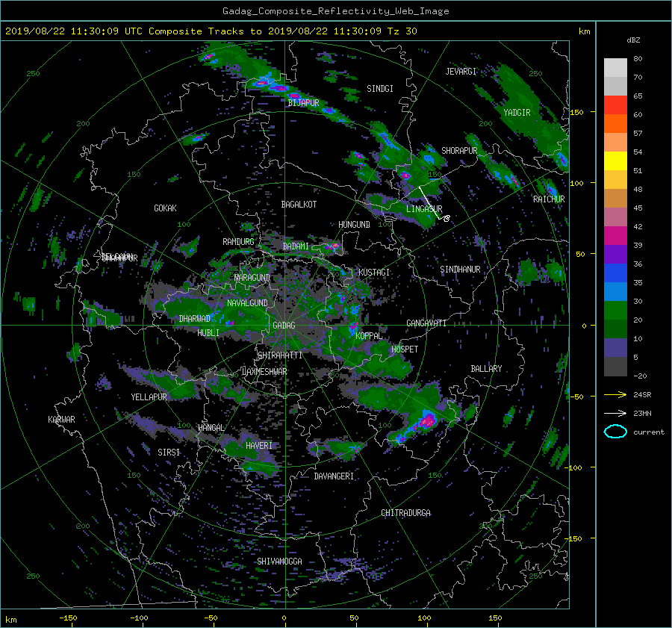Click the SHORAPUR city label
This screenshot has width=672, height=628.
click(x=459, y=151)
